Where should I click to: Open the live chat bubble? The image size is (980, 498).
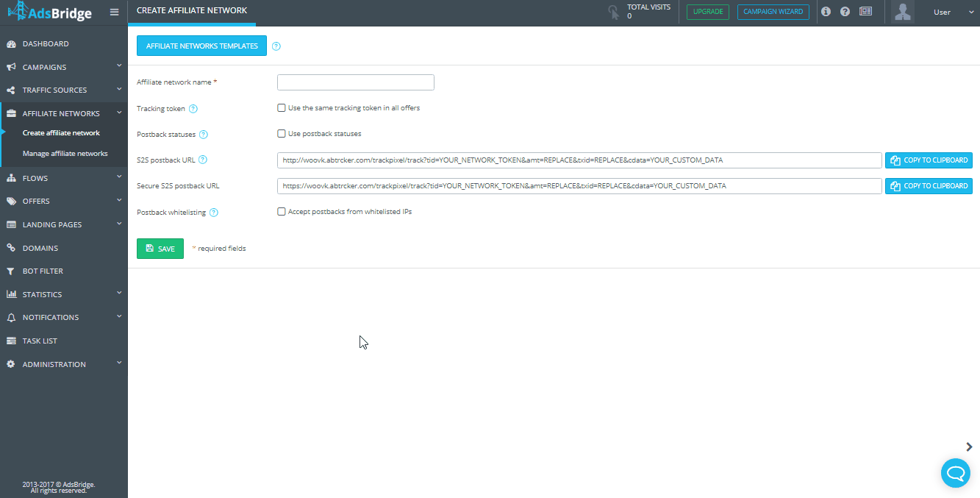point(956,472)
